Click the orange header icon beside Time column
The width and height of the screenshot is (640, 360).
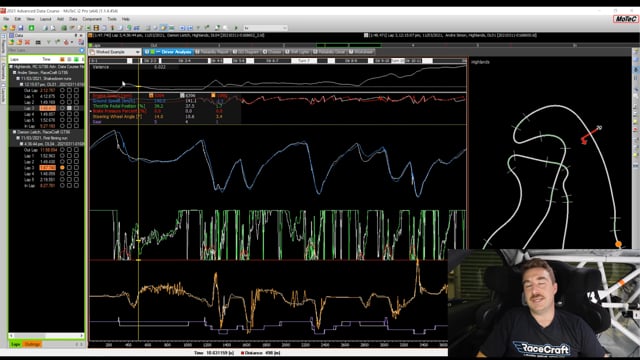pos(62,60)
